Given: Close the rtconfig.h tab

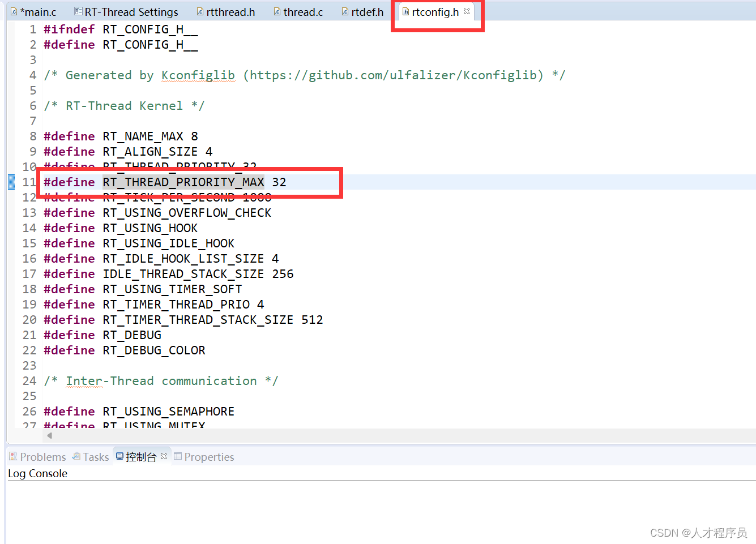Looking at the screenshot, I should [467, 11].
